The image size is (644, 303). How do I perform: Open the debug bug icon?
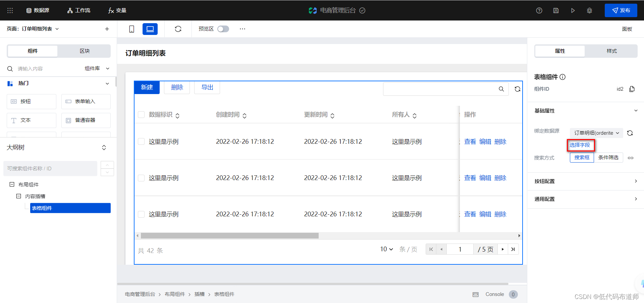[589, 10]
